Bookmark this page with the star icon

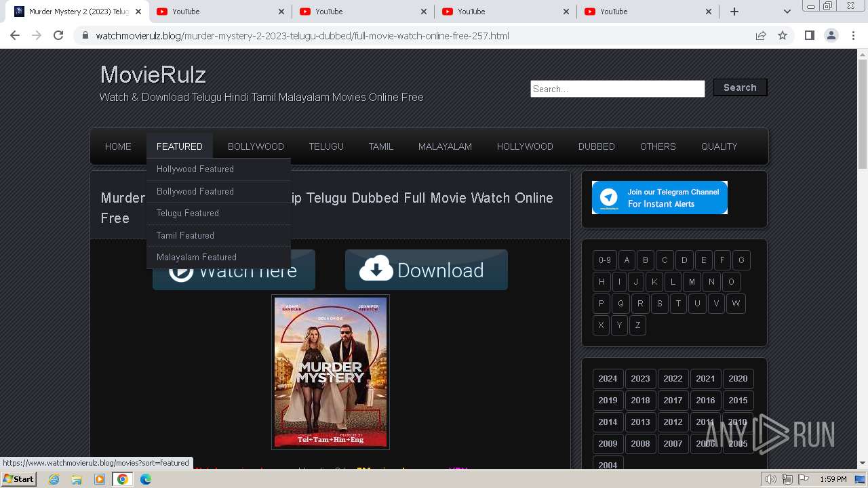783,35
